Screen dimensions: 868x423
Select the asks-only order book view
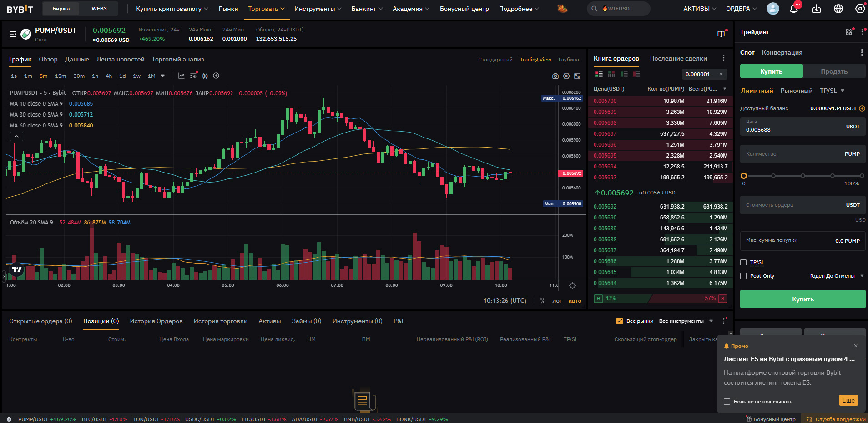(x=636, y=74)
